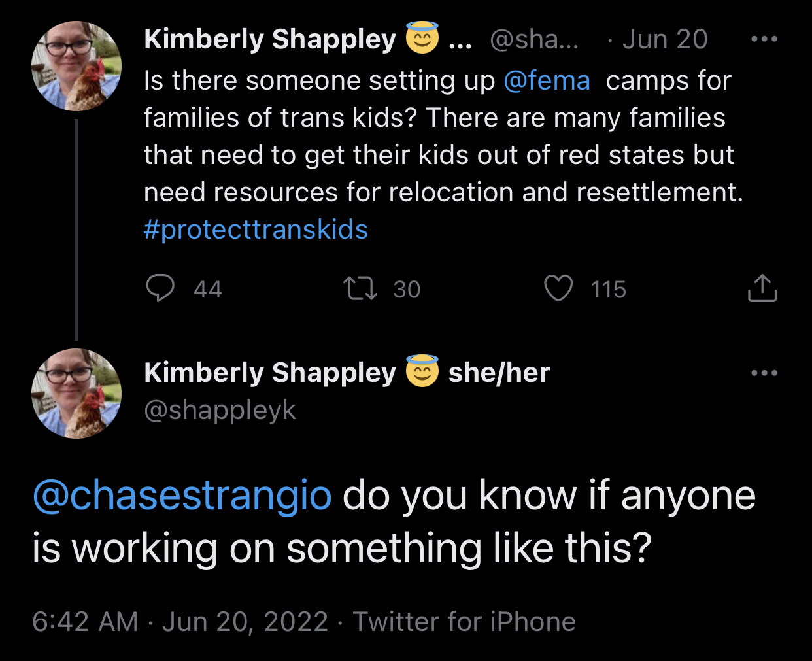Open three-dot menu on the reply tweet
The image size is (812, 661).
(x=764, y=373)
